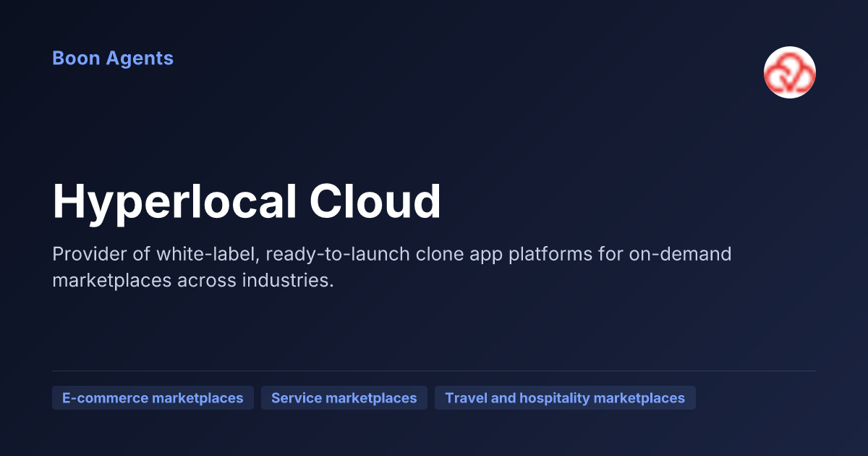868x456 pixels.
Task: Click the Hyperlocal Cloud heading
Action: coord(247,201)
